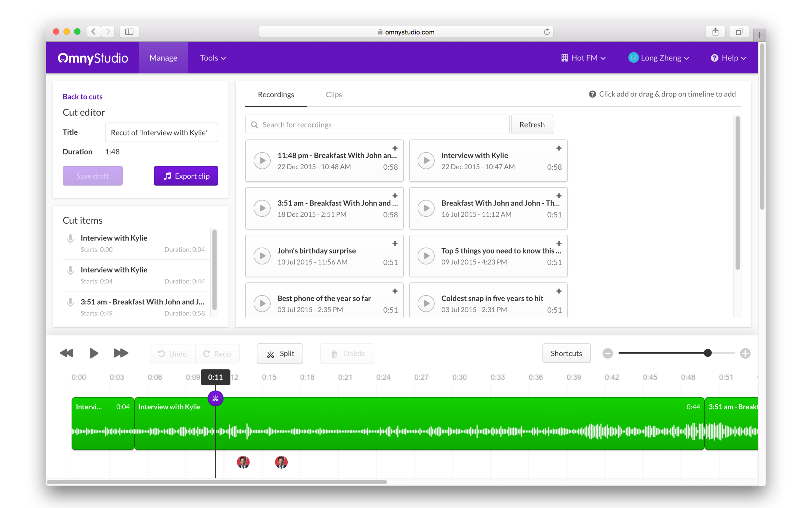Switch to the Recordings tab

pyautogui.click(x=275, y=95)
